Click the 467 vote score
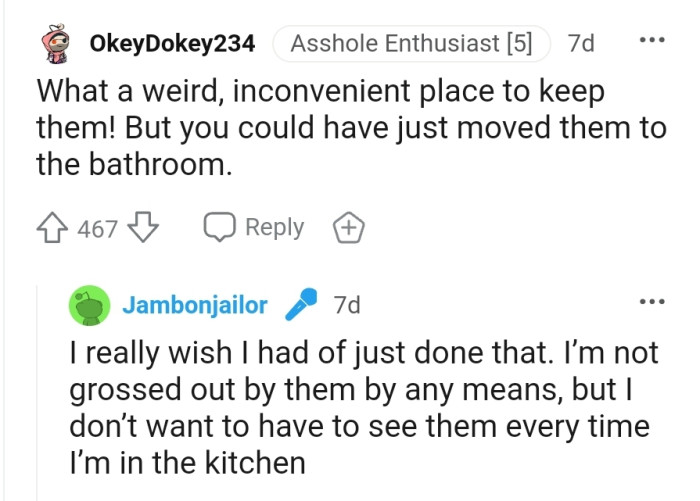The width and height of the screenshot is (700, 501). [98, 229]
